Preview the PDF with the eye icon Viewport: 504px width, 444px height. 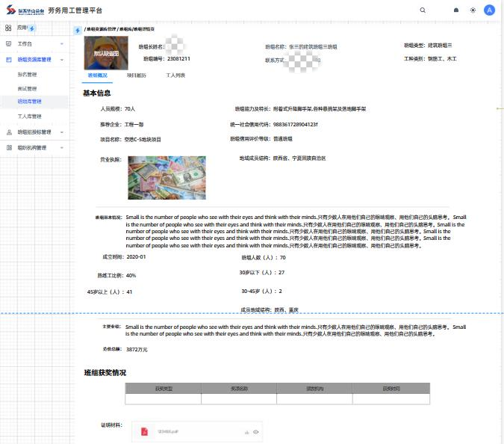(256, 432)
